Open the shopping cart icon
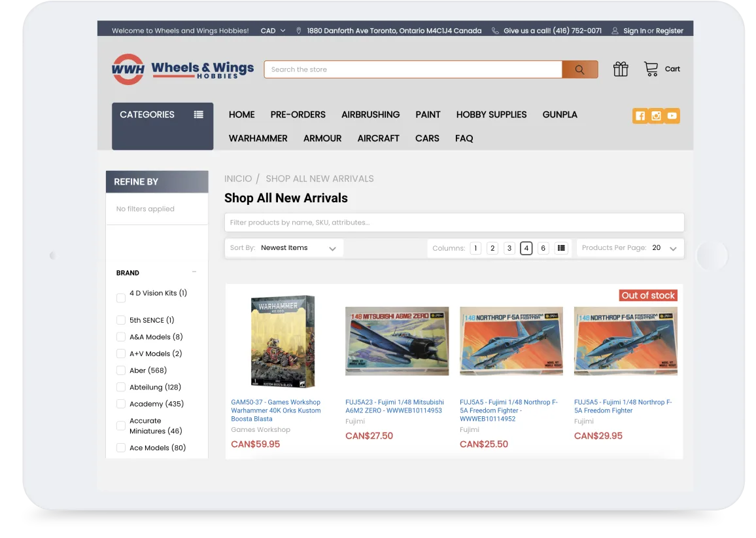Viewport: 756px width, 538px height. coord(651,69)
